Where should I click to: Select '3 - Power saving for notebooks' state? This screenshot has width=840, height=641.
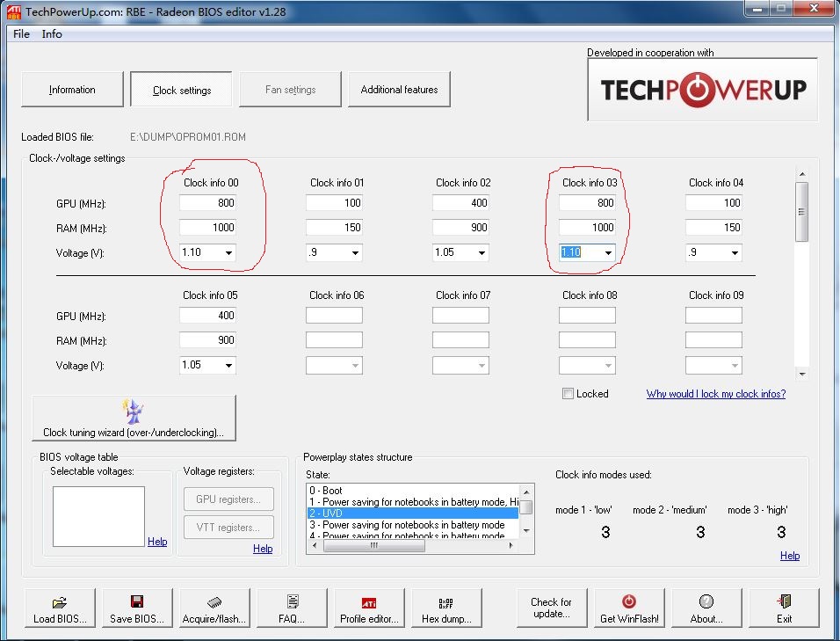(412, 525)
